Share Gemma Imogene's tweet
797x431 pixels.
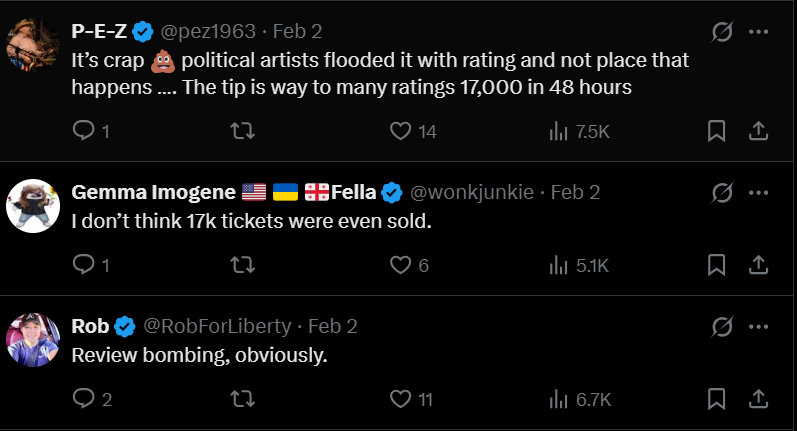[x=758, y=265]
